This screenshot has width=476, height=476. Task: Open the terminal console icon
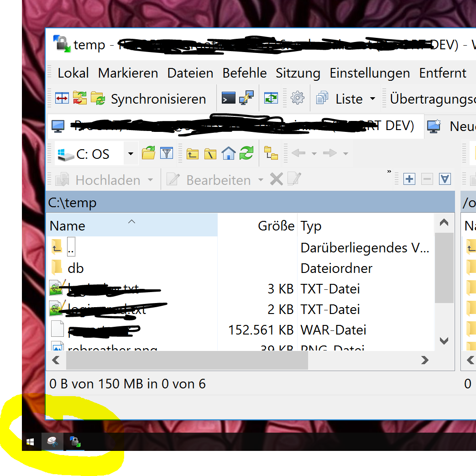point(228,99)
